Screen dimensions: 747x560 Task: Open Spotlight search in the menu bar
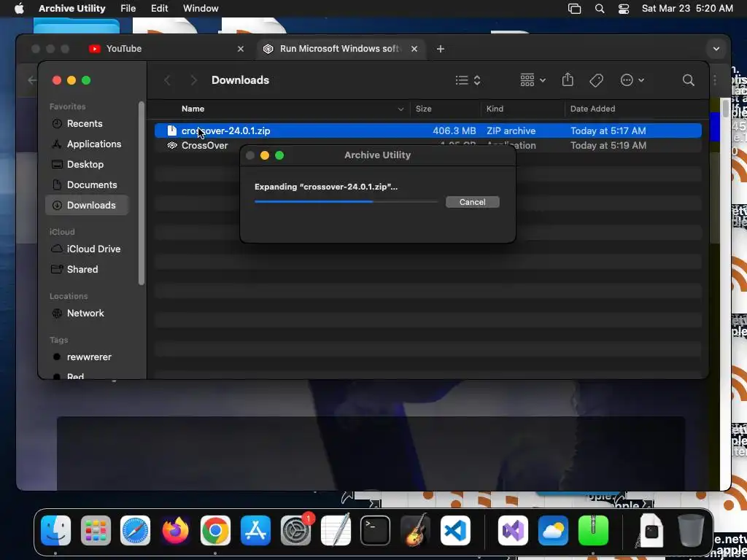[600, 9]
